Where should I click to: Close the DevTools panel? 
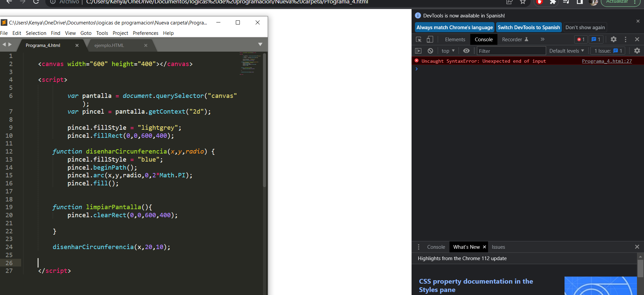[637, 39]
